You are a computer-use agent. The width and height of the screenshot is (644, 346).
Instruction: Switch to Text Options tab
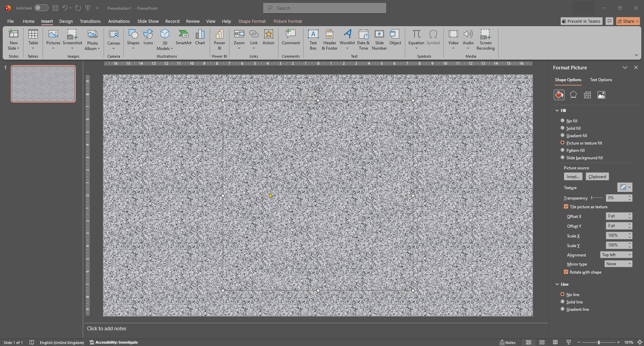[601, 80]
